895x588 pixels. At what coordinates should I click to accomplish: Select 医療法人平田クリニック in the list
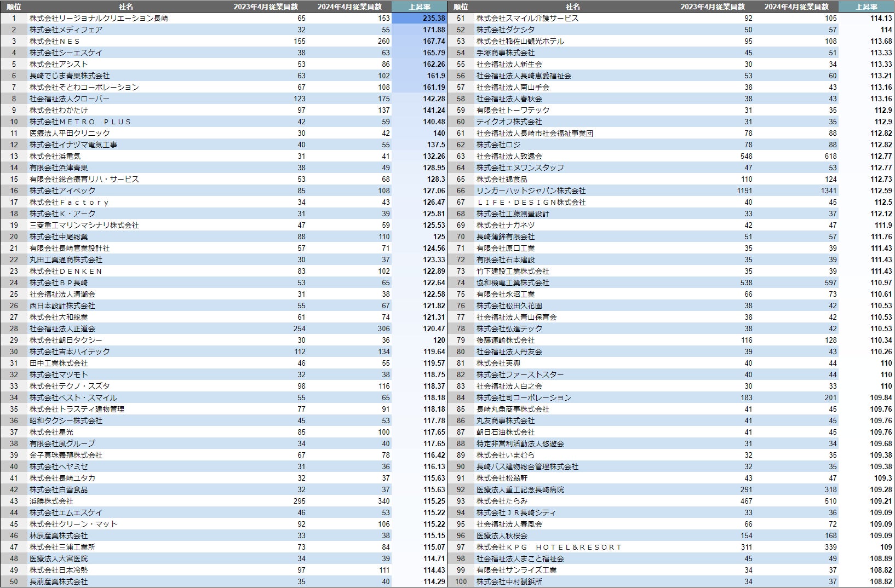(x=70, y=133)
